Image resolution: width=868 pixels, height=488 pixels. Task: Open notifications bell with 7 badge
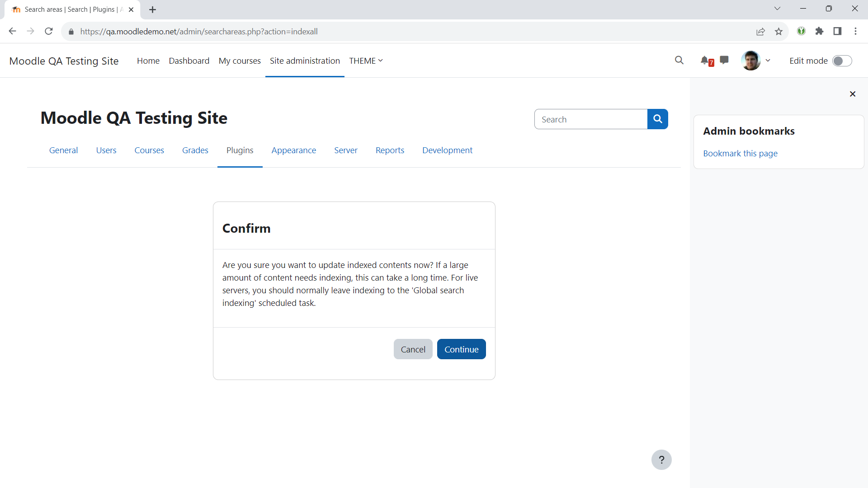coord(707,61)
